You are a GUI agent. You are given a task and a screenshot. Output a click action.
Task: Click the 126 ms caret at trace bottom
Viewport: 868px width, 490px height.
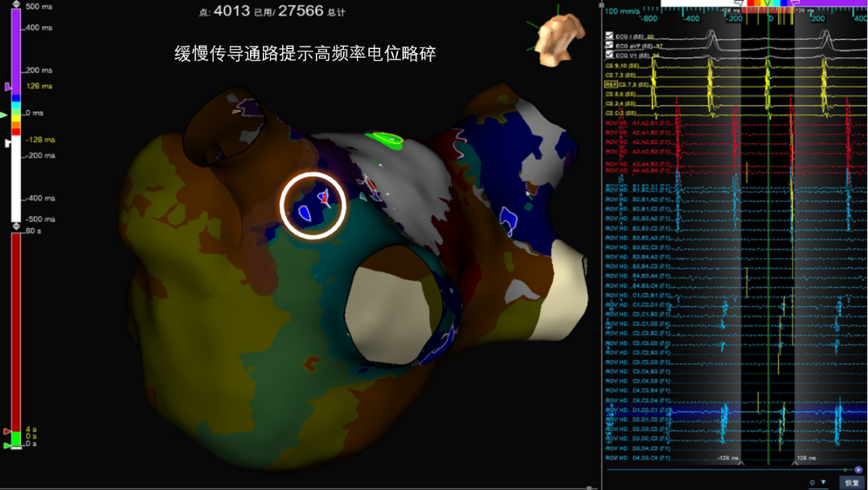[795, 463]
